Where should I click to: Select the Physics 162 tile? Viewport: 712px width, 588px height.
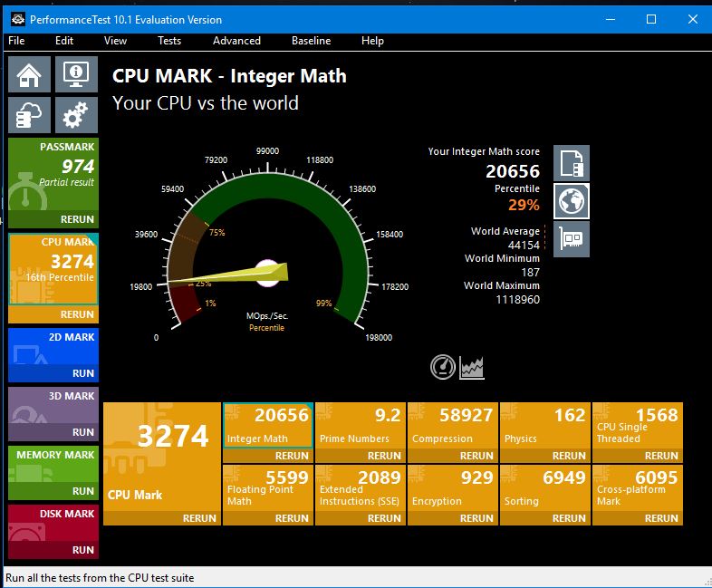click(545, 426)
